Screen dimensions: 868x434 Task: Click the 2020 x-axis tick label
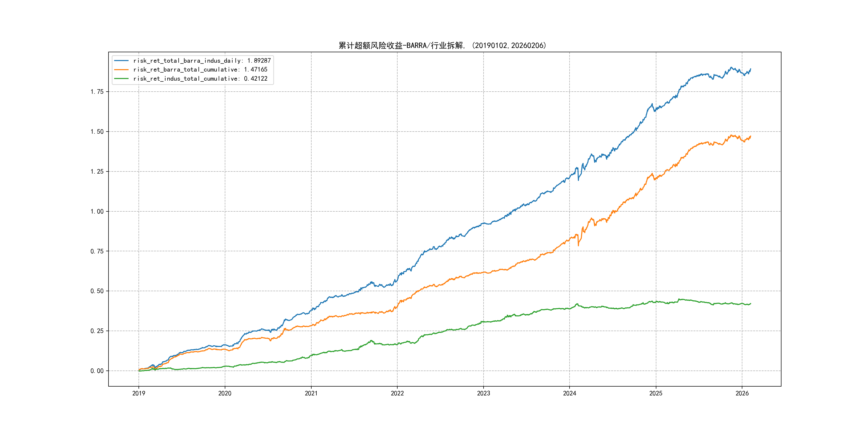point(225,393)
